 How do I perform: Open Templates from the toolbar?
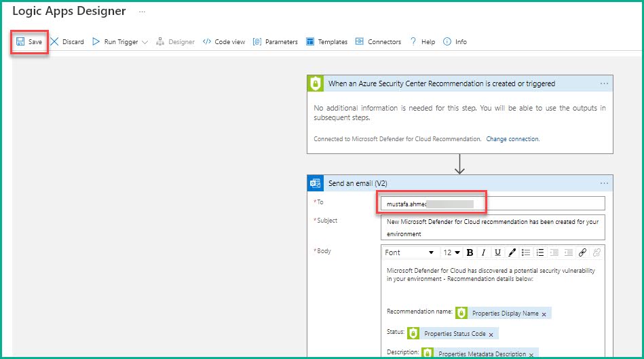tap(327, 42)
